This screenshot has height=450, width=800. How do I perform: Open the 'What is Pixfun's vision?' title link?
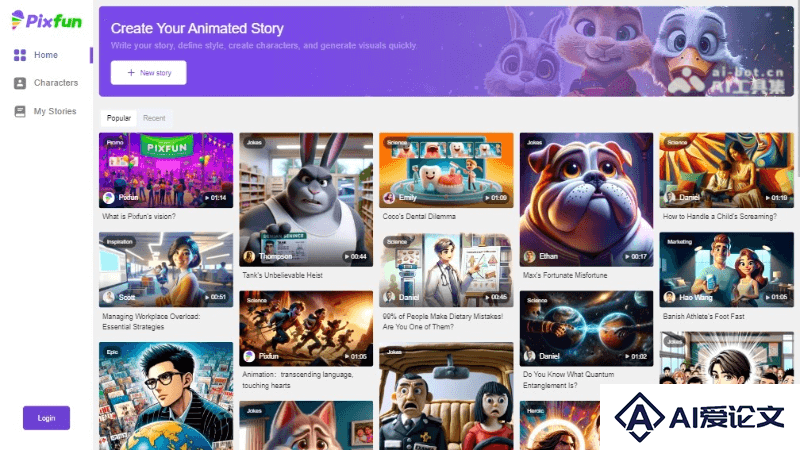pos(139,216)
